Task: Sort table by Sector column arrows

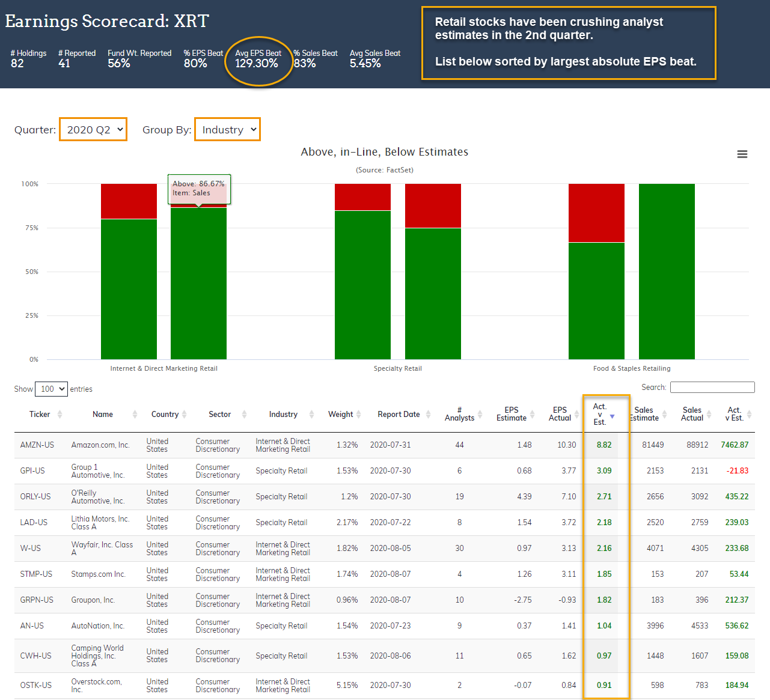Action: coord(245,415)
